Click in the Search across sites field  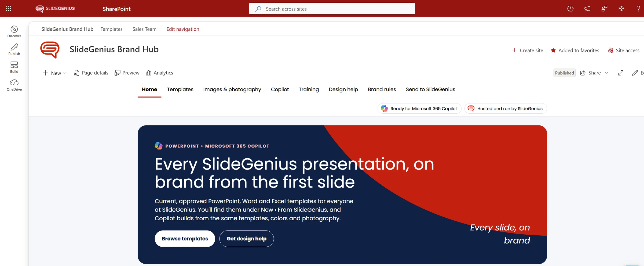point(332,9)
